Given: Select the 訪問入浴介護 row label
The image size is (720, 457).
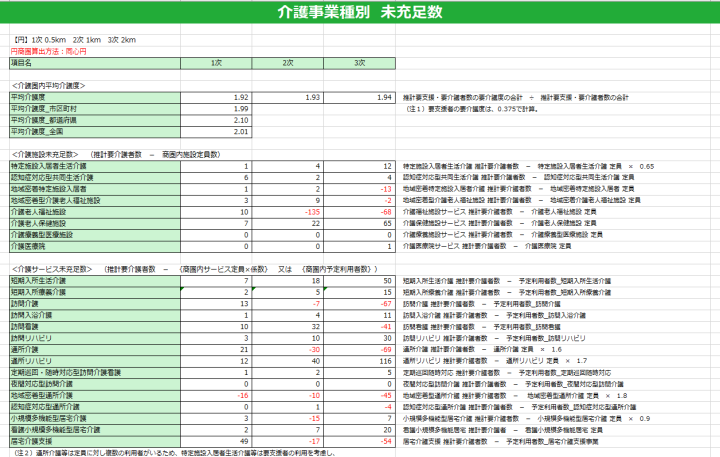Looking at the screenshot, I should click(x=95, y=315).
